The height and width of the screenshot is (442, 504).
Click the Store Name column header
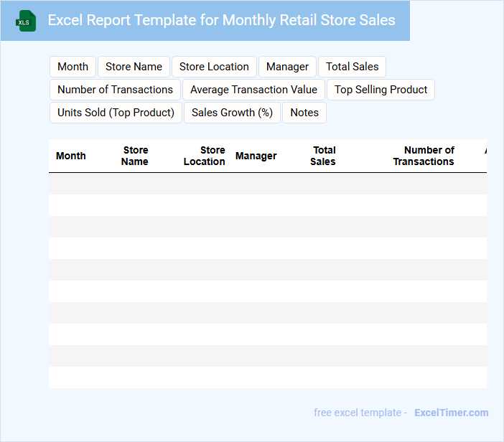[x=135, y=156]
